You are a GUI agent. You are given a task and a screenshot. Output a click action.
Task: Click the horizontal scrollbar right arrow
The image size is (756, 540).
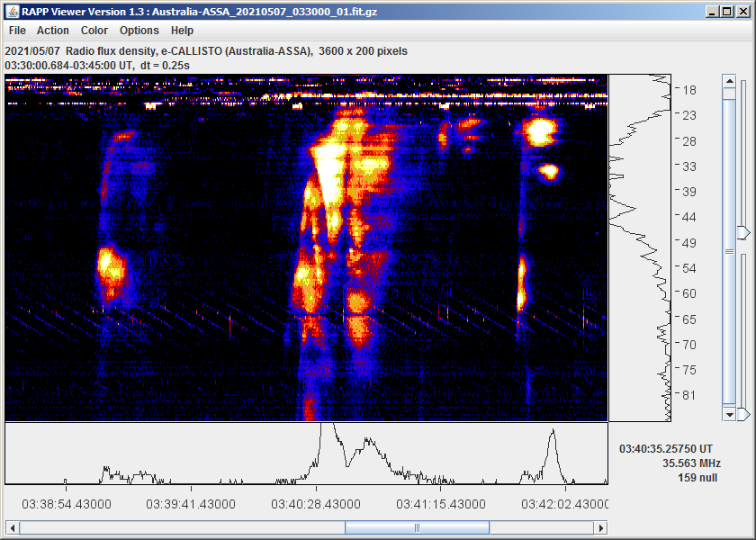(601, 527)
